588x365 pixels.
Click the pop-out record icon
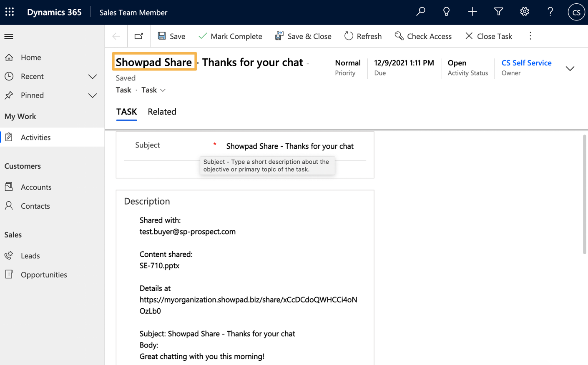(x=139, y=36)
